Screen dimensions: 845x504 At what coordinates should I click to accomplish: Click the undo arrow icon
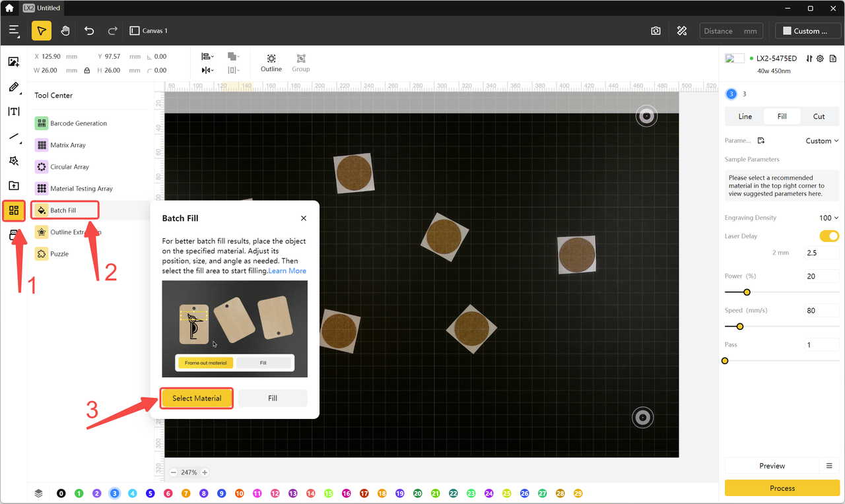[89, 31]
